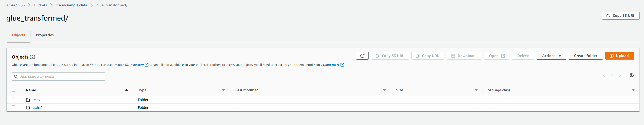
Task: Check the select-all objects checkbox
Action: (14, 90)
